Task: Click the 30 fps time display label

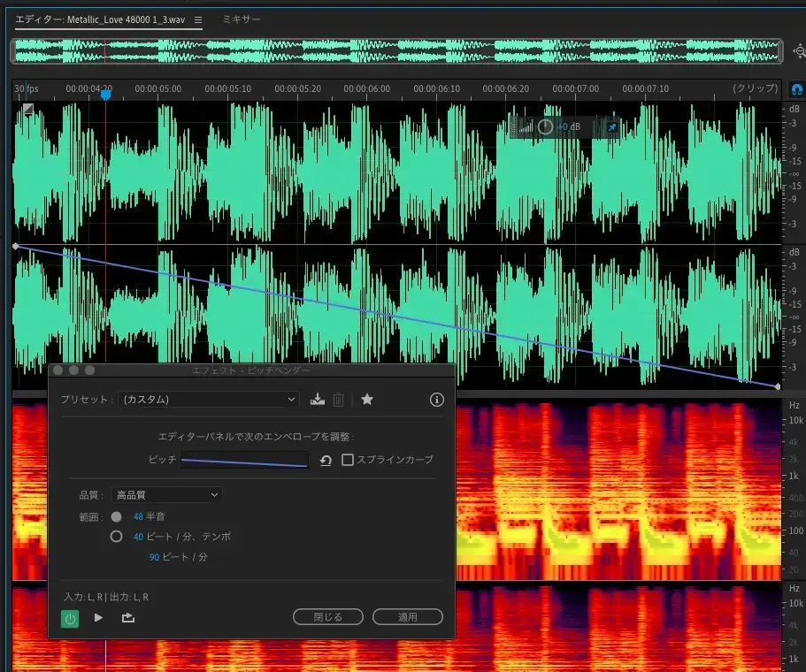Action: tap(27, 89)
